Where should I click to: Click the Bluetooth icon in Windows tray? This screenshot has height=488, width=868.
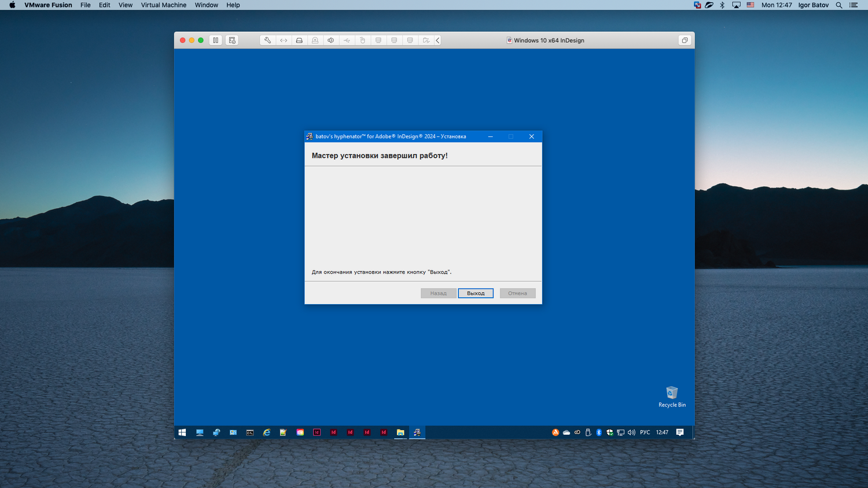(599, 432)
